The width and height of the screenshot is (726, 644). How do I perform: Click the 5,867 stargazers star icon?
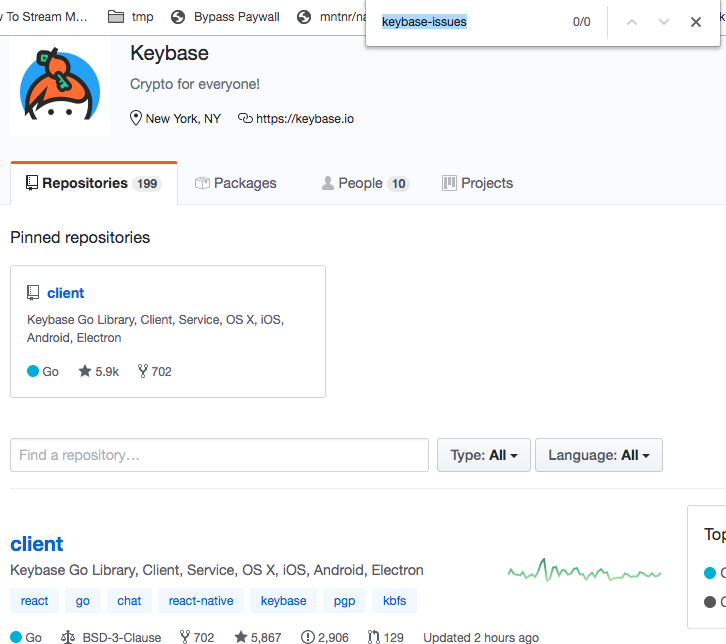tap(241, 637)
